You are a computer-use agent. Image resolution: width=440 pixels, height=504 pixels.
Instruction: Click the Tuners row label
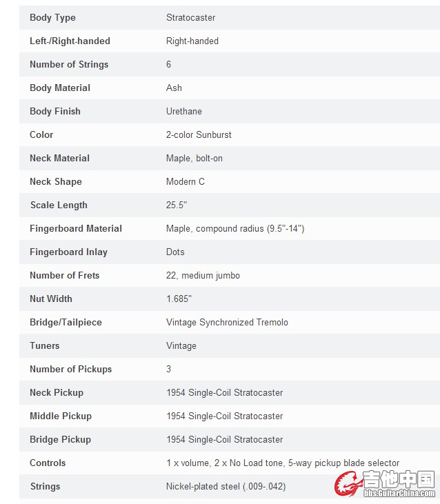[44, 345]
